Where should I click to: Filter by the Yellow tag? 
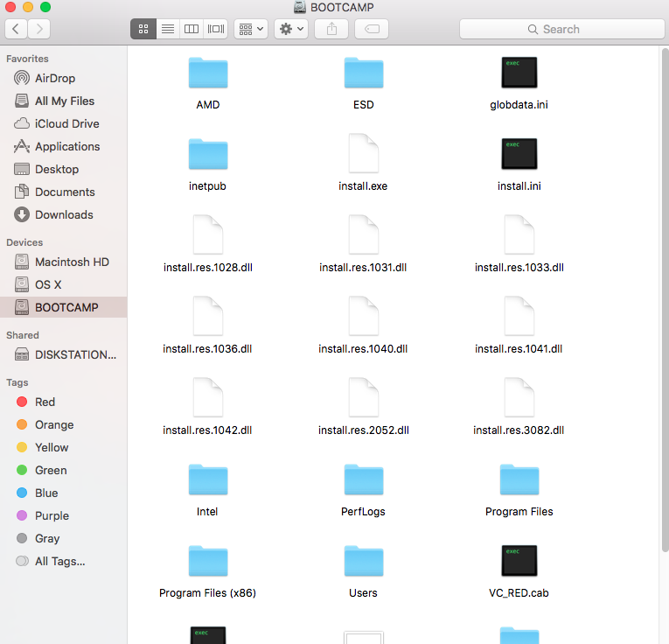pos(64,447)
